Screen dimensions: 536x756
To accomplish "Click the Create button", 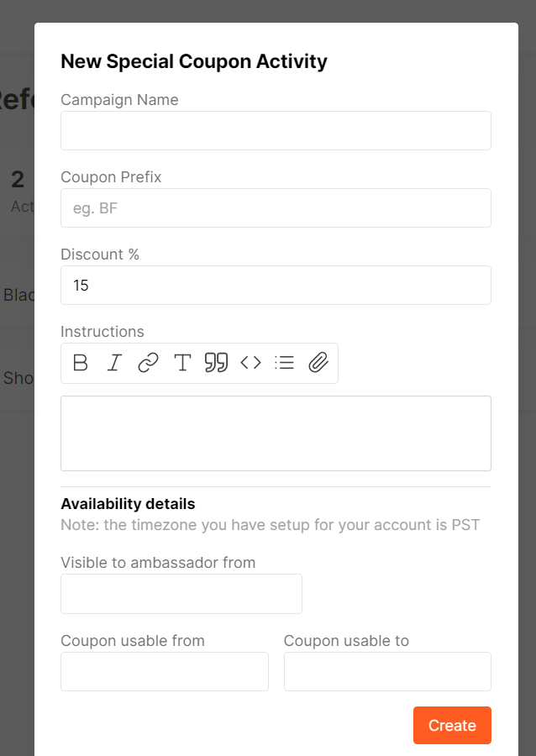I will point(452,725).
